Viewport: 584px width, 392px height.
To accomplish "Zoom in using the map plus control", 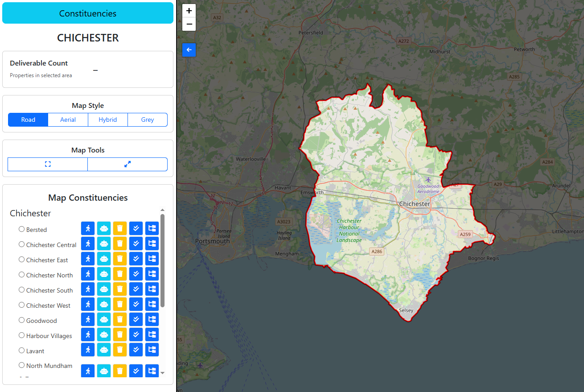I will [189, 10].
